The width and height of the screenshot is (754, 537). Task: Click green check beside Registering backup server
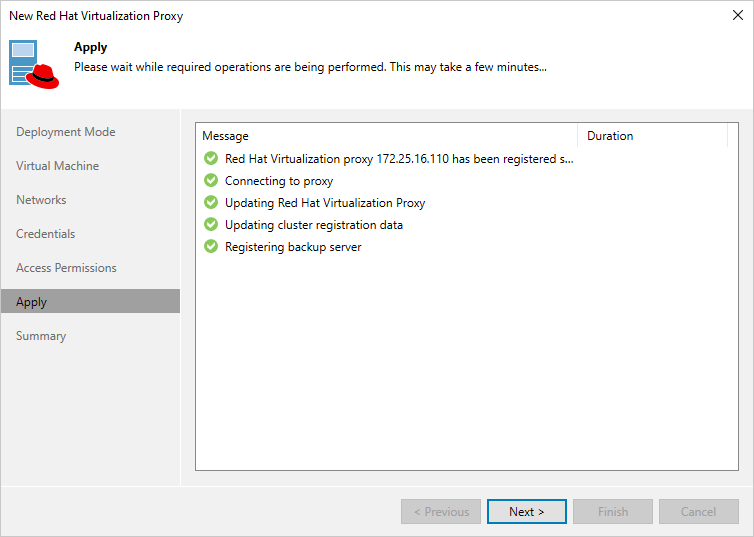[x=211, y=247]
